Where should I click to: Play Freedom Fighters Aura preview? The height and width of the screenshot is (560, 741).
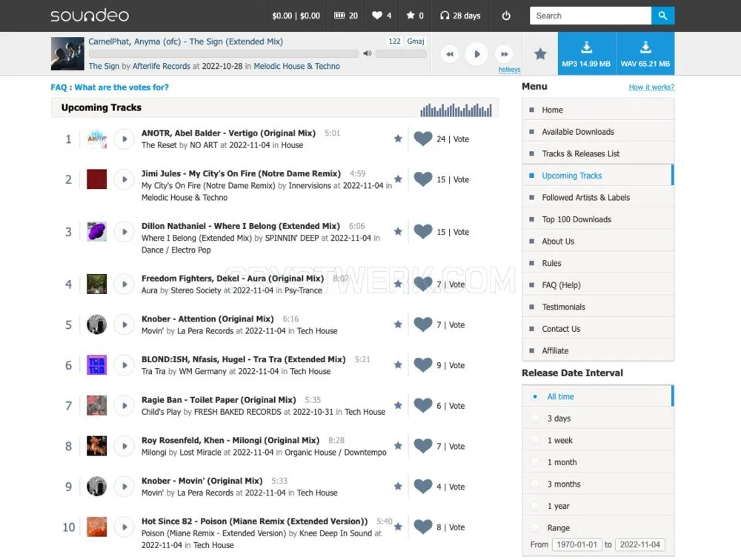124,284
